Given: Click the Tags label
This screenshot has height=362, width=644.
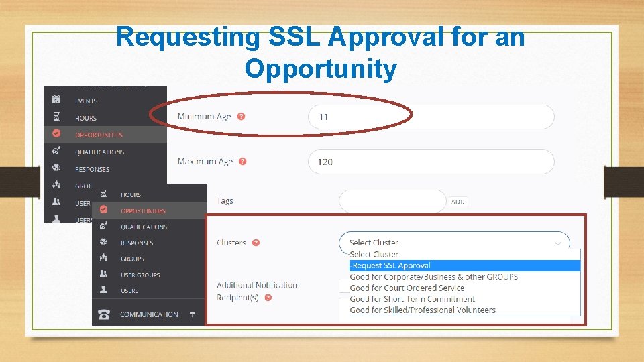Looking at the screenshot, I should tap(225, 200).
